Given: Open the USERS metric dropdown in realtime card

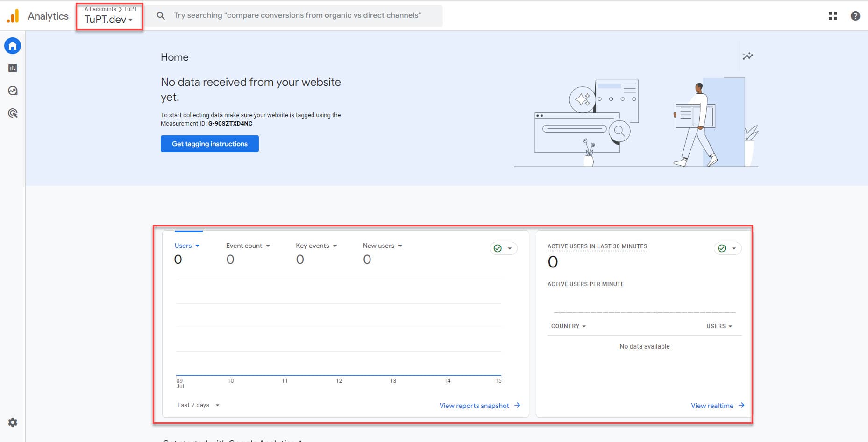Looking at the screenshot, I should pyautogui.click(x=719, y=326).
